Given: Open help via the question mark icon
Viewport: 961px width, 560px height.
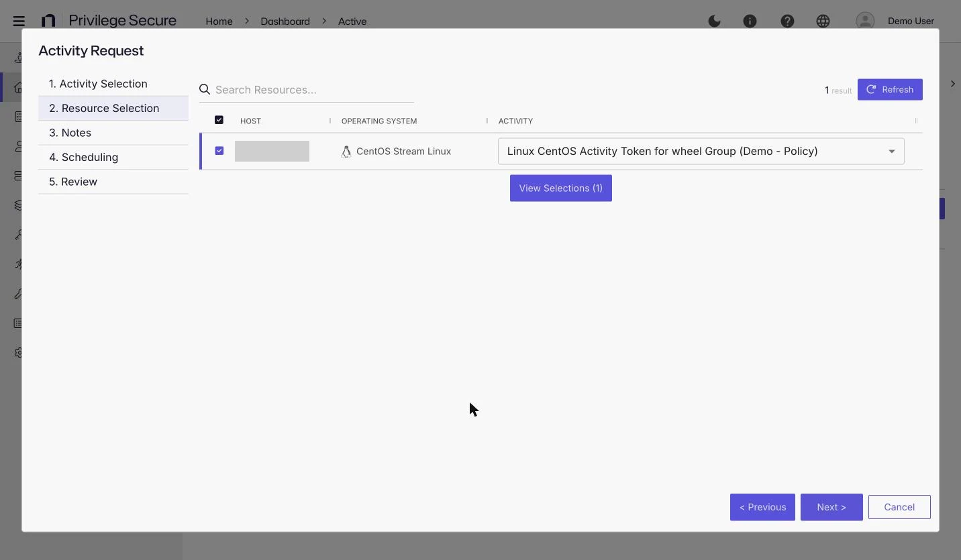Looking at the screenshot, I should (787, 21).
